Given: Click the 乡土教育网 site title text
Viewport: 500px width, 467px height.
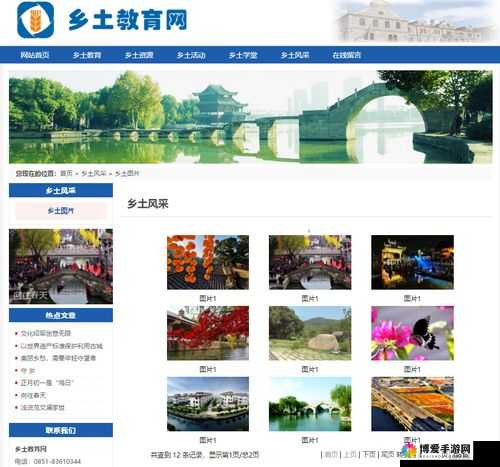Looking at the screenshot, I should click(128, 20).
